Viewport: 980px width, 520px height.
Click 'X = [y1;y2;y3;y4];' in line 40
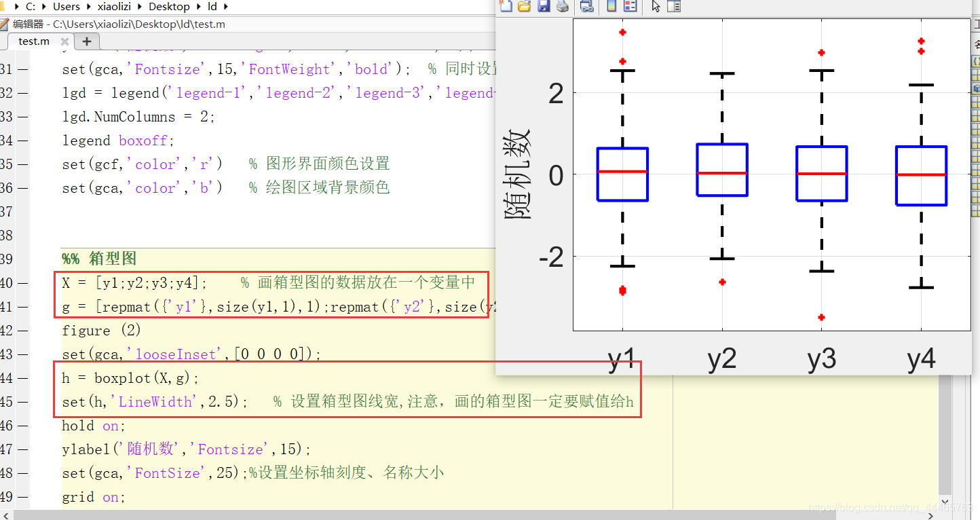(135, 283)
